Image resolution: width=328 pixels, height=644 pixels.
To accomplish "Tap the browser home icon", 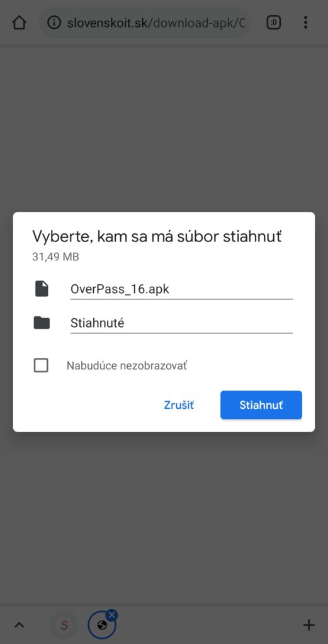I will (x=20, y=22).
